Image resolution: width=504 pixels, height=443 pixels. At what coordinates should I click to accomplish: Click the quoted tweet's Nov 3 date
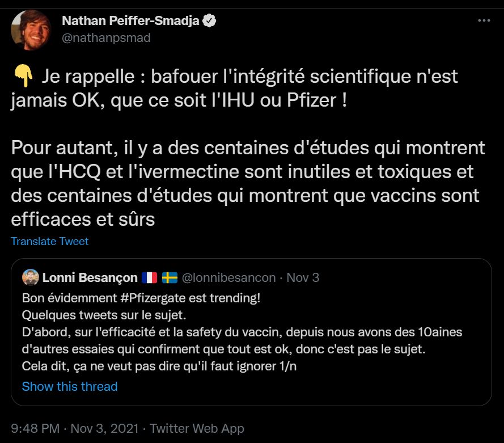(303, 277)
